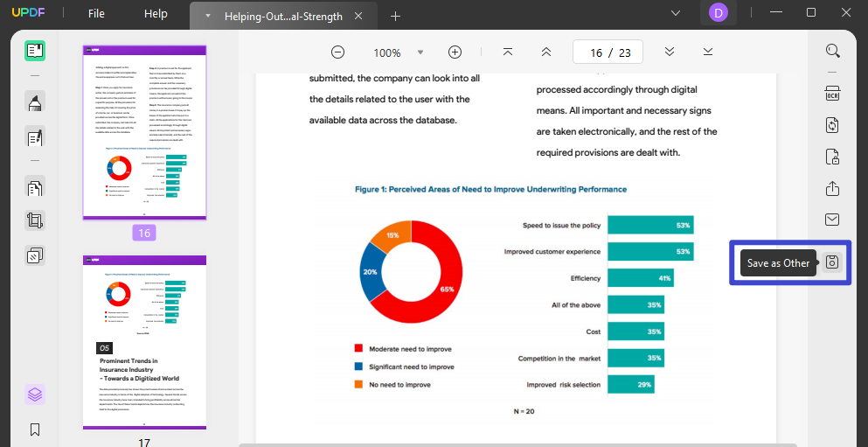The width and height of the screenshot is (868, 447).
Task: Select the Crop Pages tool
Action: [35, 221]
